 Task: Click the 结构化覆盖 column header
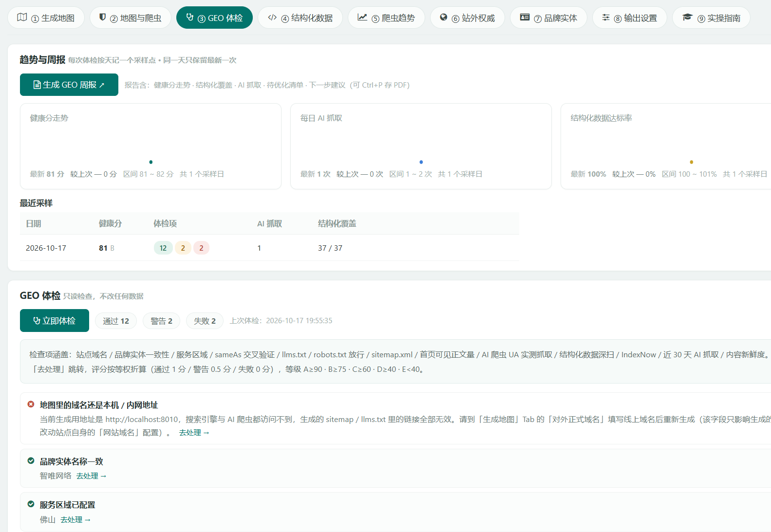(x=337, y=223)
